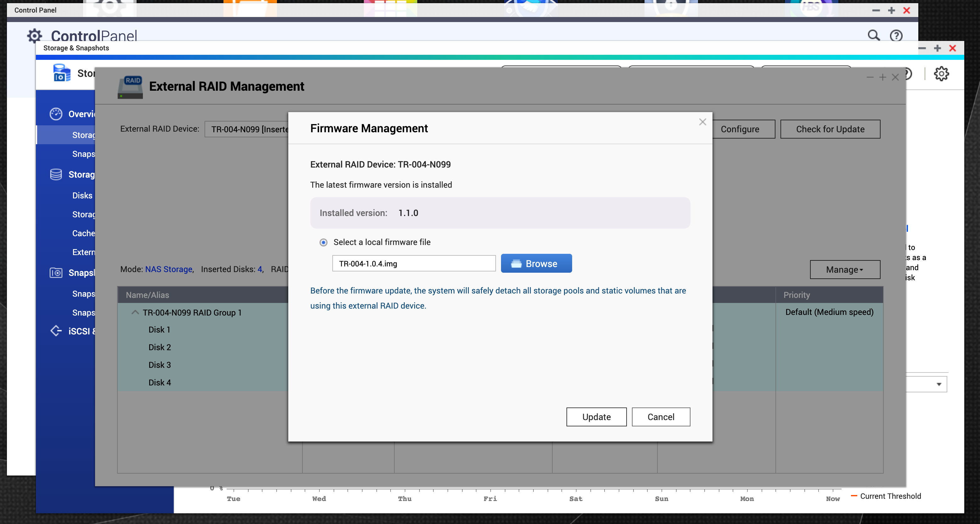980x524 pixels.
Task: Open the External RAID Device dropdown
Action: click(246, 129)
